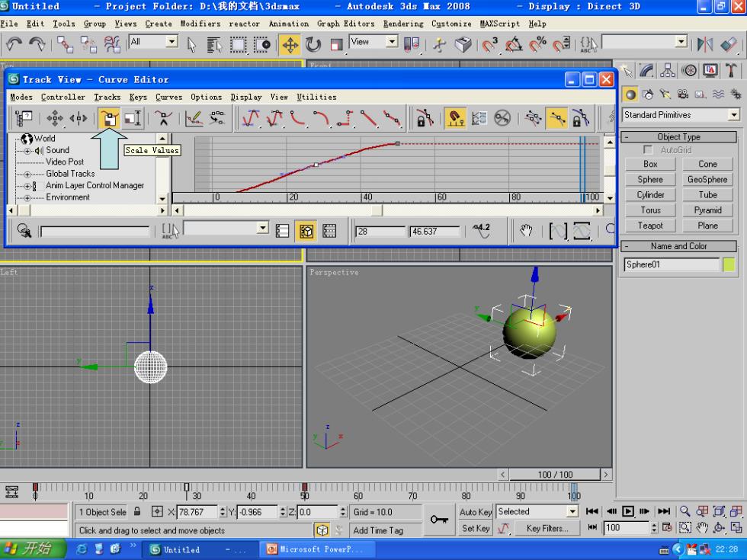
Task: Open the Hierarchy command panel tab
Action: (668, 71)
